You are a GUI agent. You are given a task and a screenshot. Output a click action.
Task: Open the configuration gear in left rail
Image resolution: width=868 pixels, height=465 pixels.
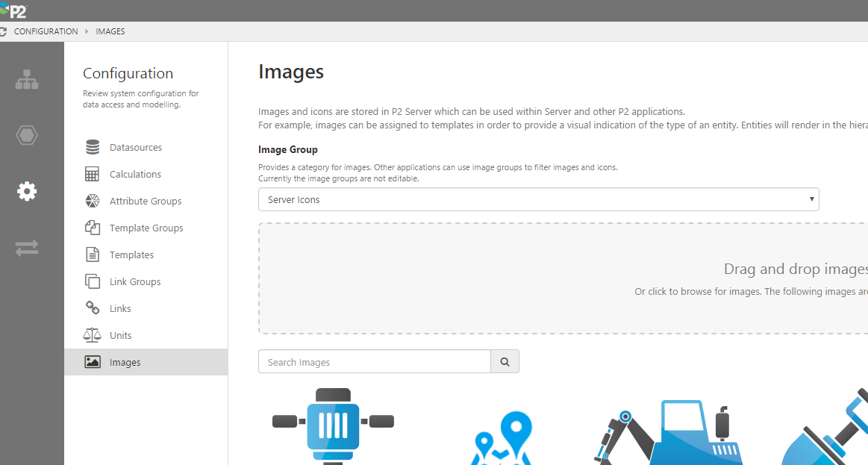pos(27,192)
